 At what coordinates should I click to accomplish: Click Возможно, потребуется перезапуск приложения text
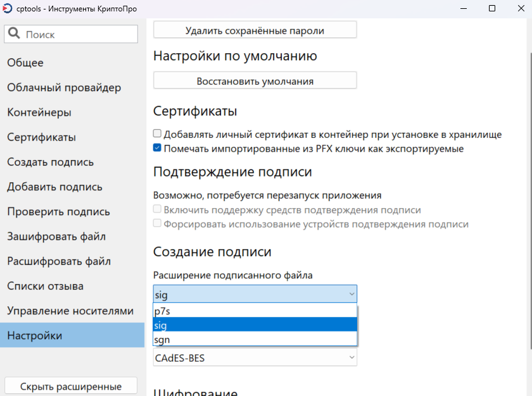(267, 195)
